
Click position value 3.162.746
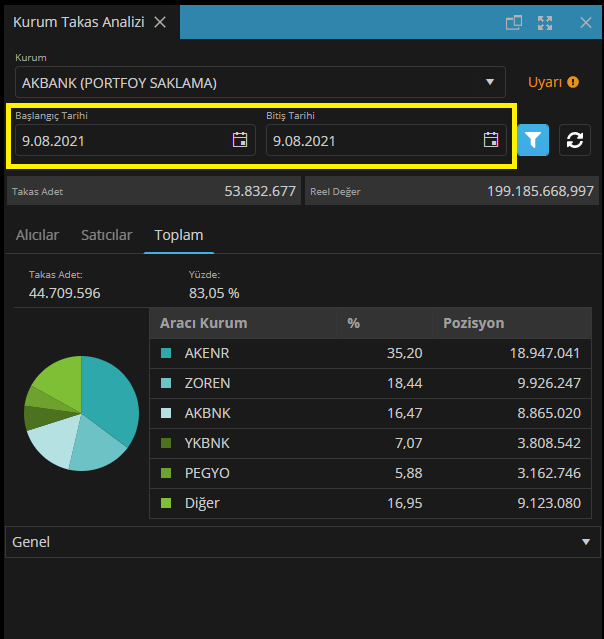[549, 473]
